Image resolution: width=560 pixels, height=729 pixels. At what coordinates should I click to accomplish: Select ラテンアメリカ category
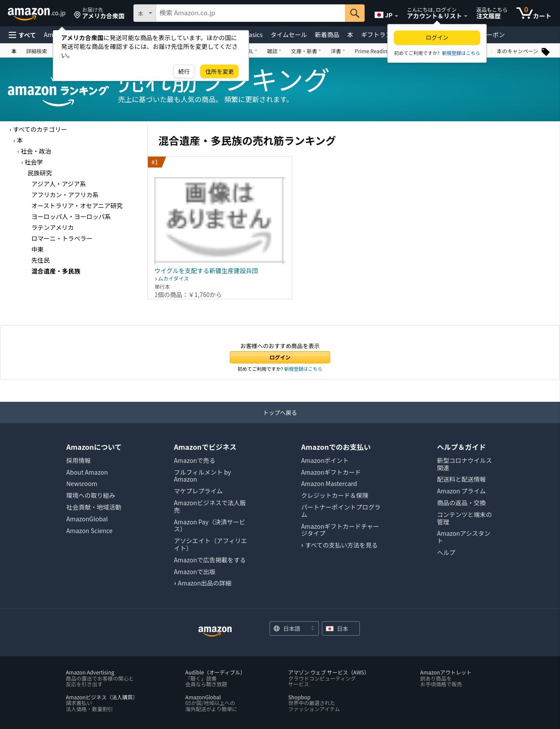point(52,228)
